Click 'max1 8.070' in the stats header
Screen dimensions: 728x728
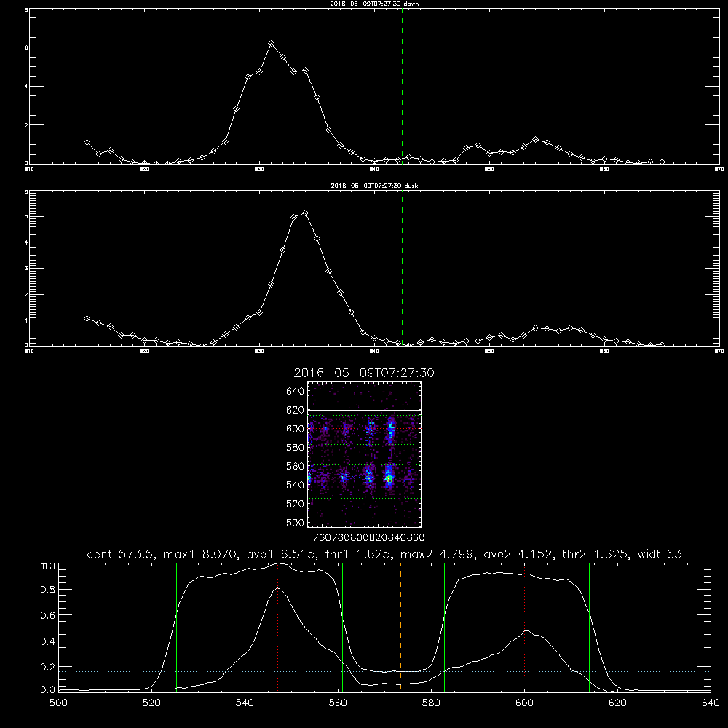[x=199, y=554]
